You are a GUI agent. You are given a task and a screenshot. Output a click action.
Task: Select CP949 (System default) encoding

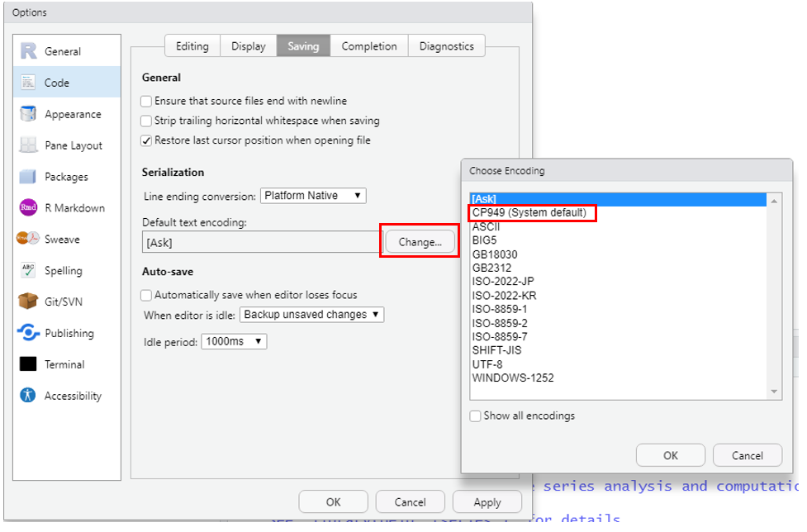coord(618,212)
